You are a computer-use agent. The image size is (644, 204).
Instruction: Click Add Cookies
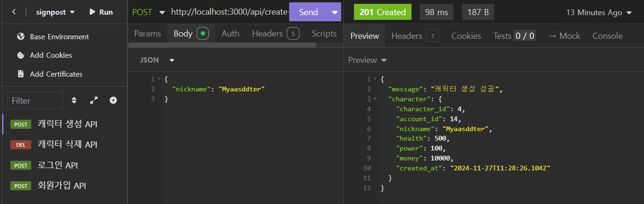point(51,55)
